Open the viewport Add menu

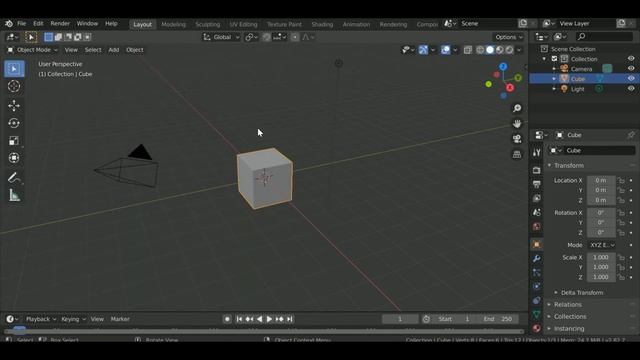pos(113,50)
